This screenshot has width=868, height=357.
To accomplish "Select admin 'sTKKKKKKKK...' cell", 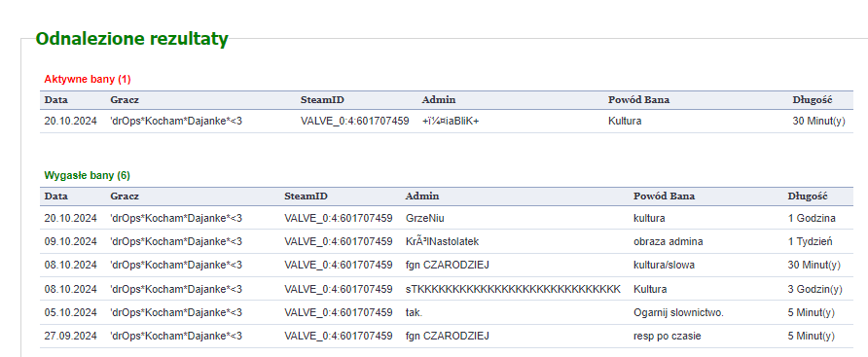I will [x=513, y=289].
